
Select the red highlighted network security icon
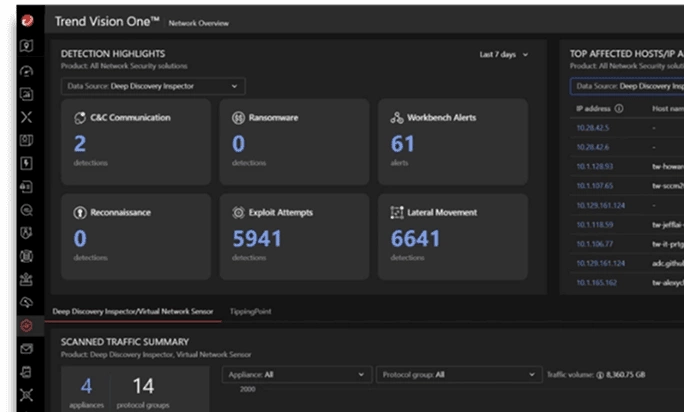(27, 325)
